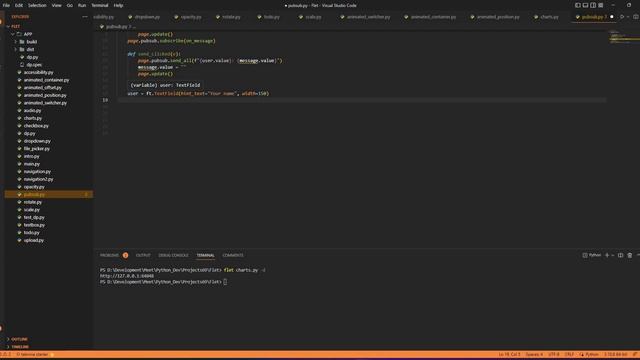Image resolution: width=640 pixels, height=360 pixels.
Task: Open dropdown.py in the explorer
Action: tap(37, 141)
